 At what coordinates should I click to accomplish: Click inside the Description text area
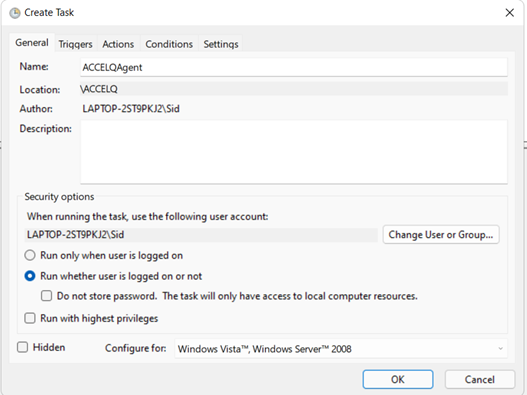[x=294, y=152]
